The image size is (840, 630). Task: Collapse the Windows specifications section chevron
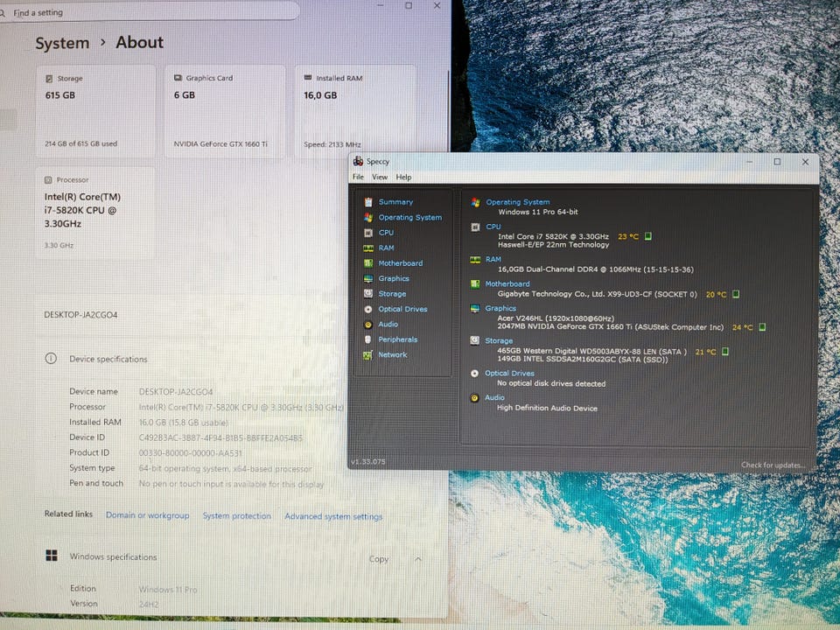418,559
